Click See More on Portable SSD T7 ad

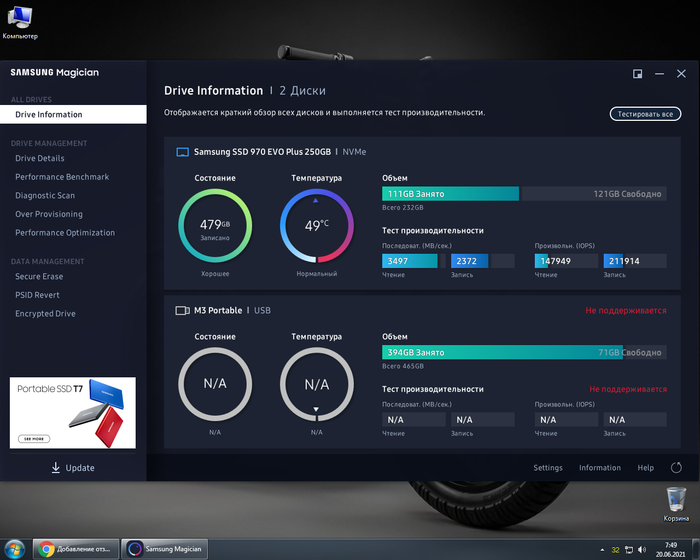[34, 439]
